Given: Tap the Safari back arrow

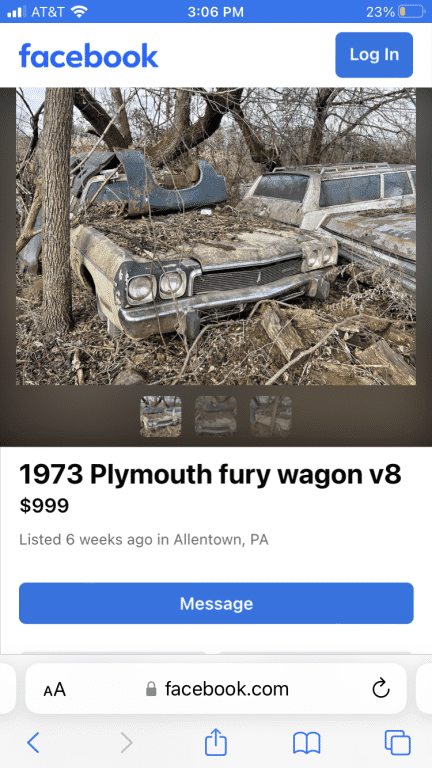Looking at the screenshot, I should (x=33, y=743).
